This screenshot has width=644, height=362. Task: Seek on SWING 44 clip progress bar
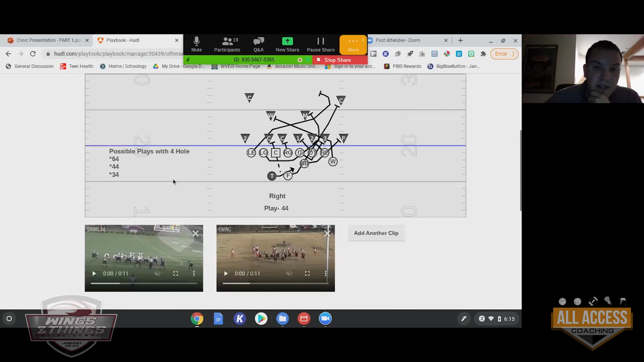click(x=144, y=283)
